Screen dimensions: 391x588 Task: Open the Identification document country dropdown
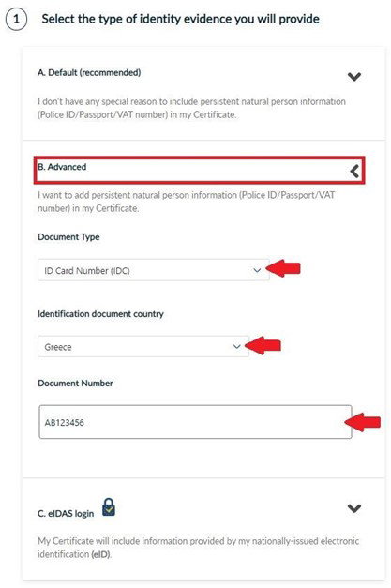point(143,346)
